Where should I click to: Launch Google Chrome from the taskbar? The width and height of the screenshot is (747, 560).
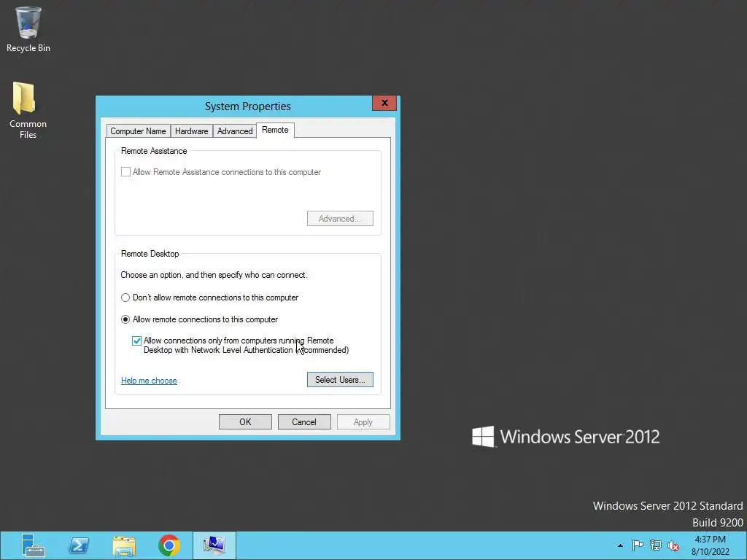pos(169,545)
